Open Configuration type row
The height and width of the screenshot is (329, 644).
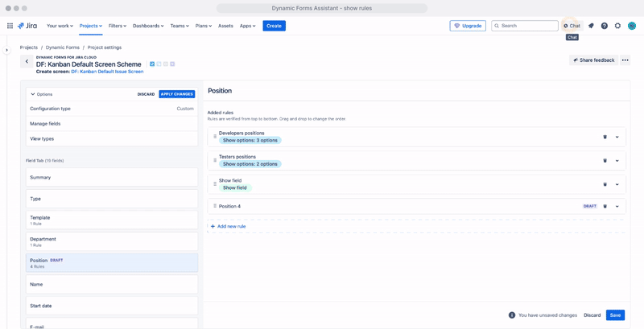pyautogui.click(x=112, y=109)
